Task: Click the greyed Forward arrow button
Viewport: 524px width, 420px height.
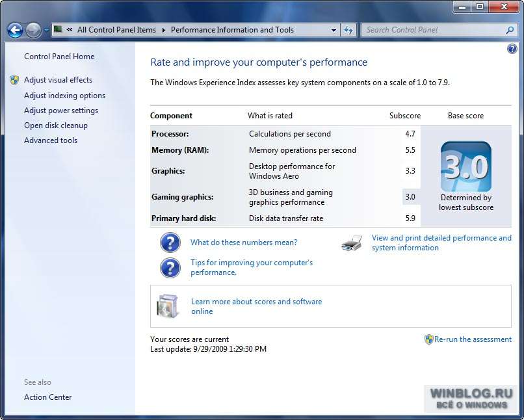Action: point(33,31)
